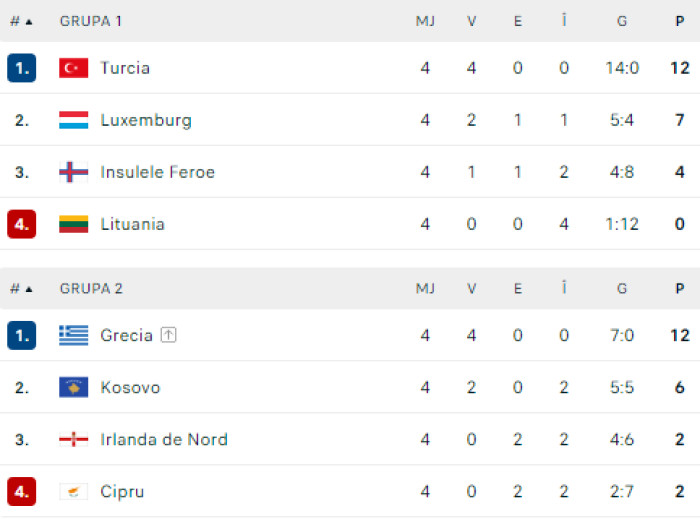Click the Greece flag icon
Viewport: 700px width, 519px height.
[74, 336]
